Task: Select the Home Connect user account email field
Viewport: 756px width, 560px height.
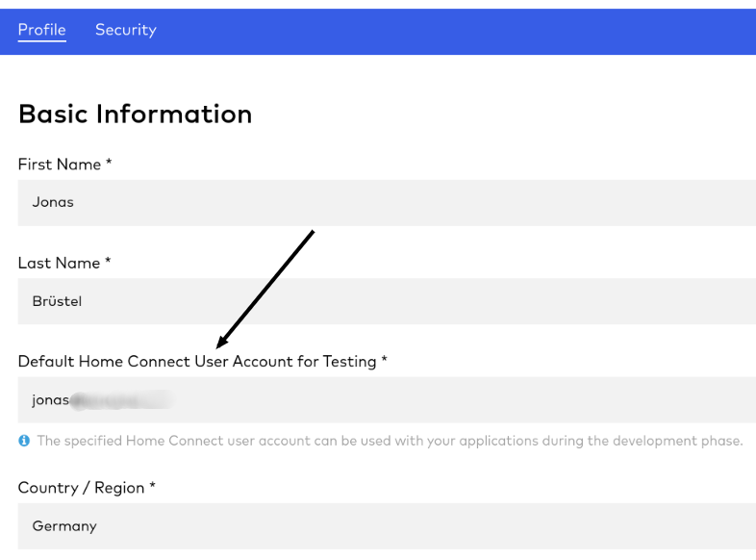Action: point(385,400)
